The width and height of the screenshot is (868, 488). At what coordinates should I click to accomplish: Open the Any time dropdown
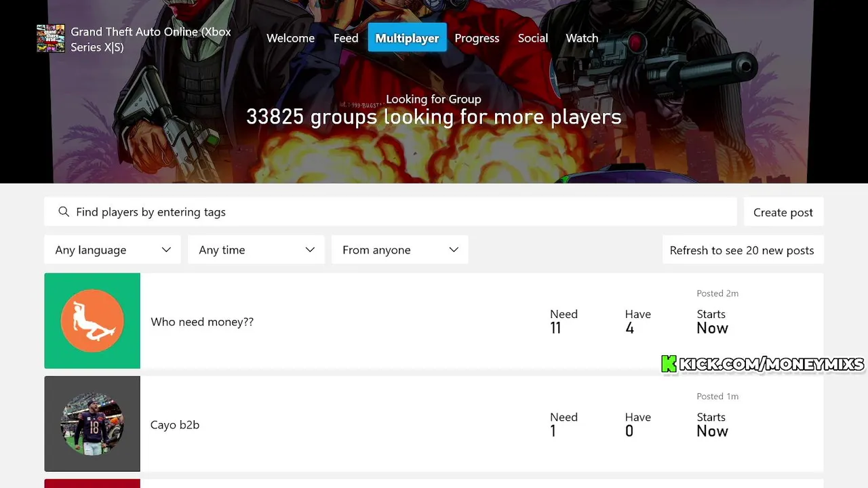click(256, 250)
